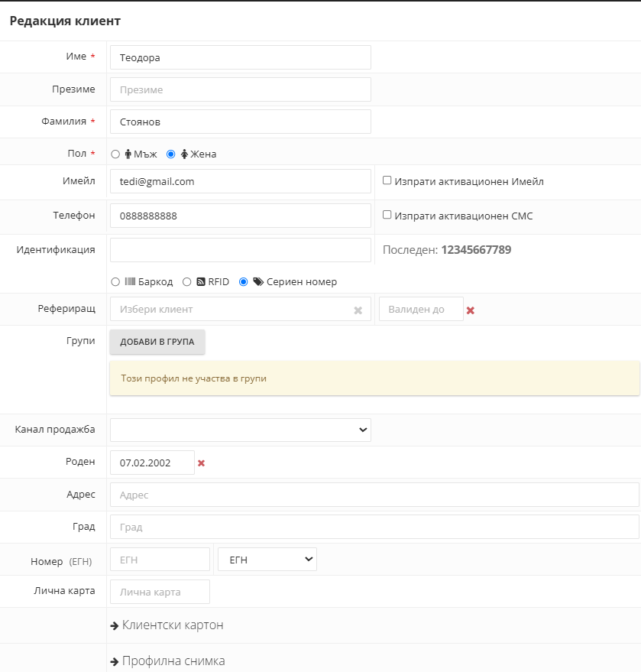
Task: Open the ЕГН number type dropdown
Action: click(267, 560)
